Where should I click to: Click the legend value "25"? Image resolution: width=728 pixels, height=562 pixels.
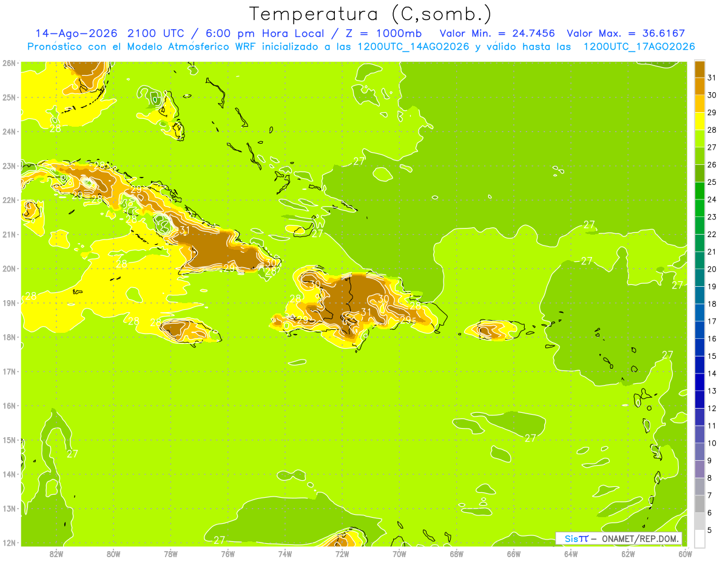coord(712,182)
